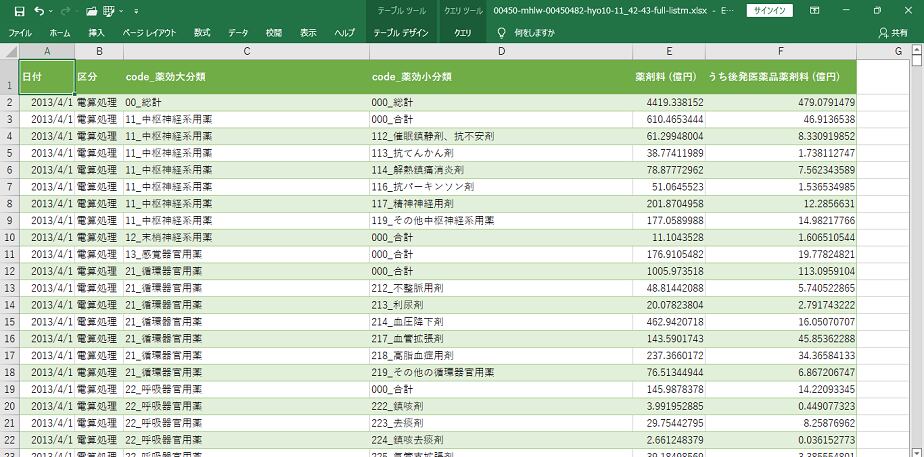Click the Open folder icon
This screenshot has width=924, height=457.
pyautogui.click(x=92, y=11)
